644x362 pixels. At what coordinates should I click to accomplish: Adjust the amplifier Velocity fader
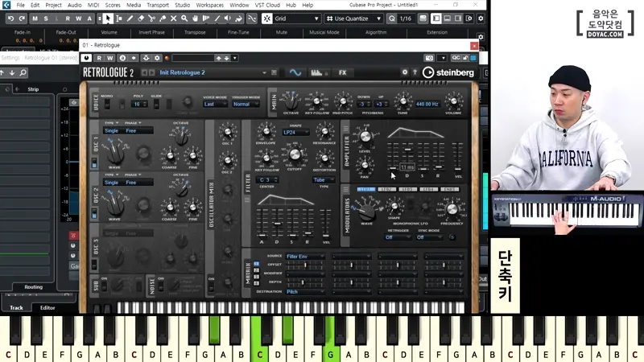click(457, 169)
